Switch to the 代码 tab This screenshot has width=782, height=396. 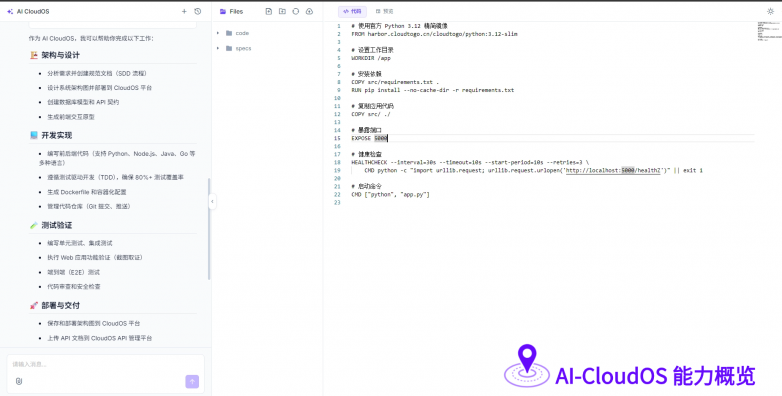(352, 11)
